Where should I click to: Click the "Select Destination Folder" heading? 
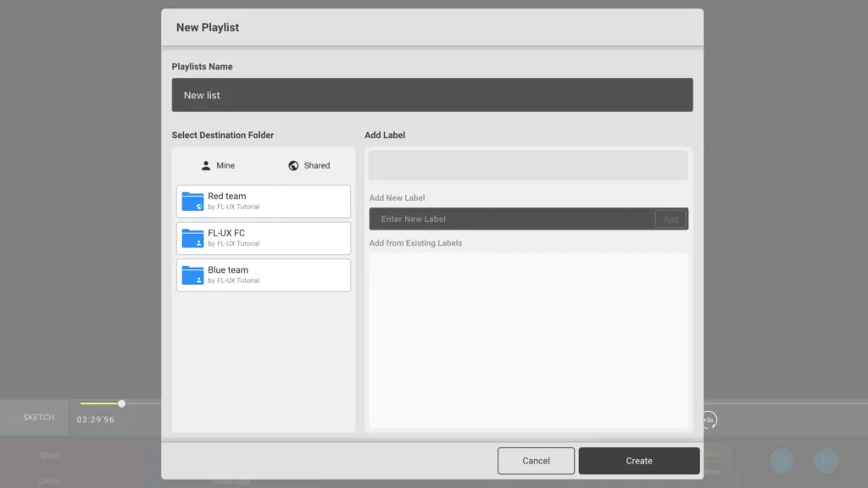[223, 135]
